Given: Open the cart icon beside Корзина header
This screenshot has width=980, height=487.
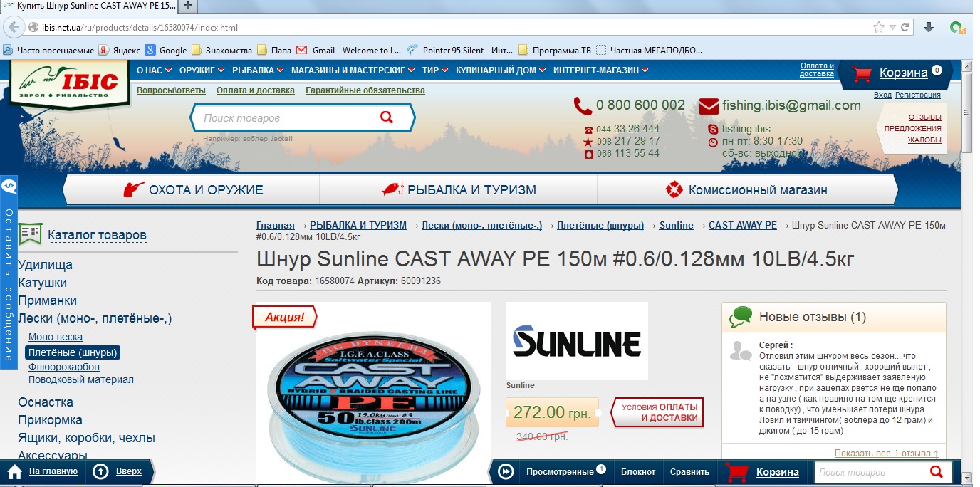Looking at the screenshot, I should click(862, 73).
